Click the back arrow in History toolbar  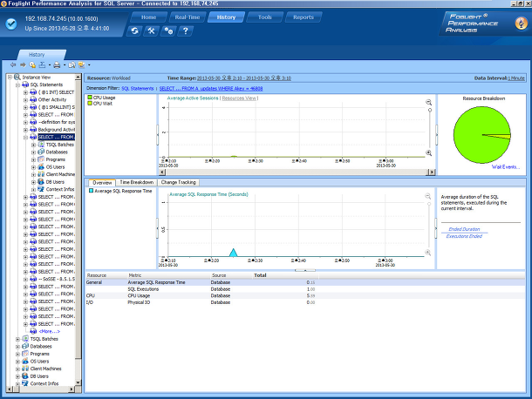pyautogui.click(x=13, y=64)
